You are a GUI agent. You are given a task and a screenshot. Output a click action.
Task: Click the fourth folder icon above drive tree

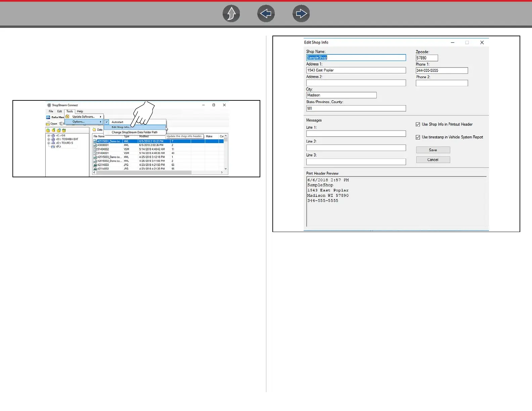[x=64, y=130]
